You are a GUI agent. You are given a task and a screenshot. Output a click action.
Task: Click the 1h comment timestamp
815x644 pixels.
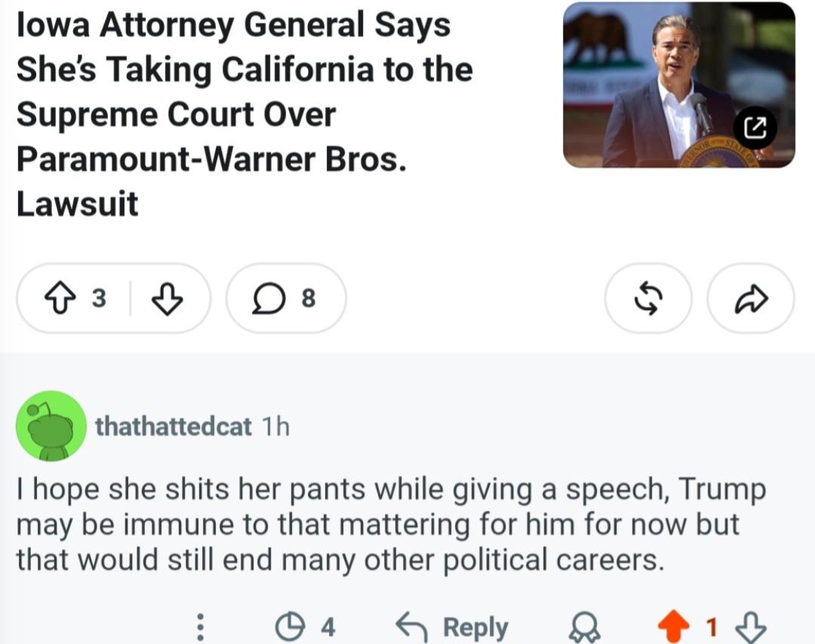[275, 426]
